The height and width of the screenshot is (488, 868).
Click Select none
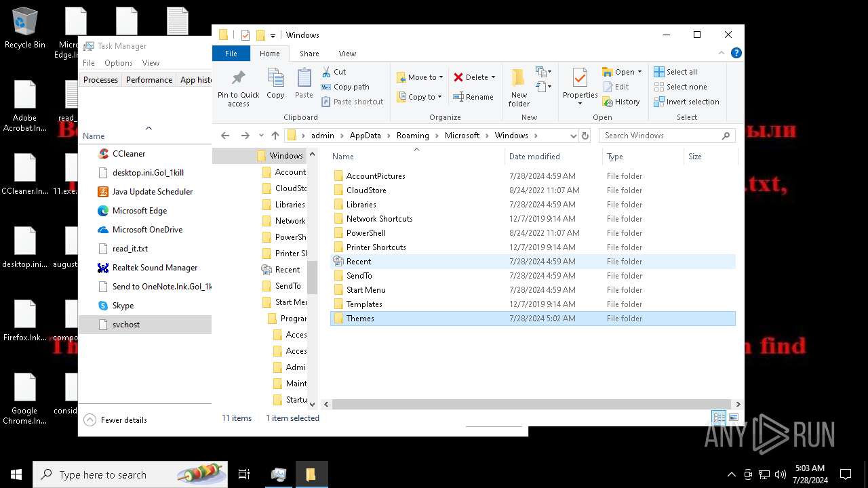(680, 87)
